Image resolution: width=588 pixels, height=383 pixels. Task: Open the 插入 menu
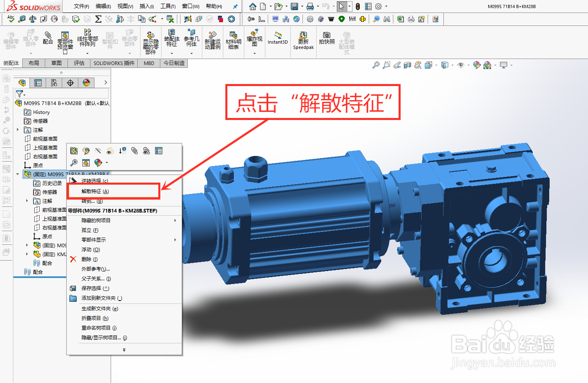[x=146, y=6]
